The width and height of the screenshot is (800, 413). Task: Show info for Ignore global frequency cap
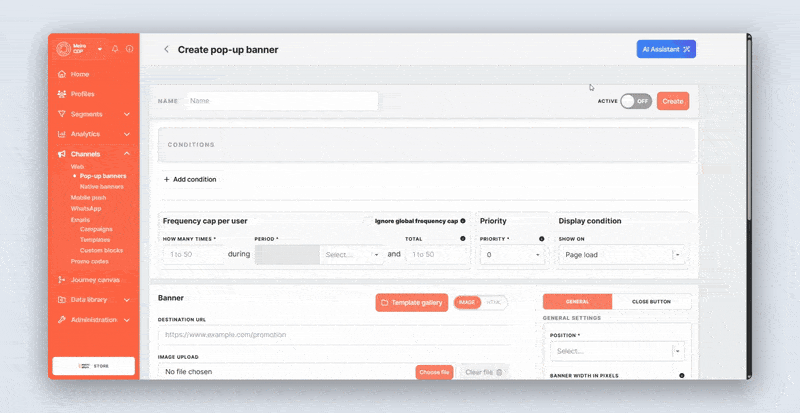click(463, 221)
